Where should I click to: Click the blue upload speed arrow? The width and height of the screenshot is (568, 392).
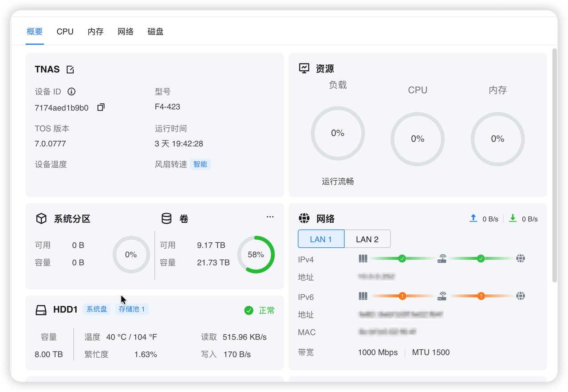click(473, 218)
